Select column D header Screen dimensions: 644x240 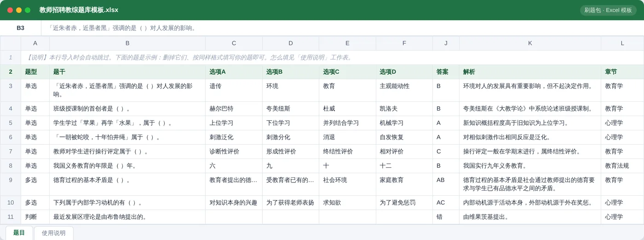click(x=291, y=43)
